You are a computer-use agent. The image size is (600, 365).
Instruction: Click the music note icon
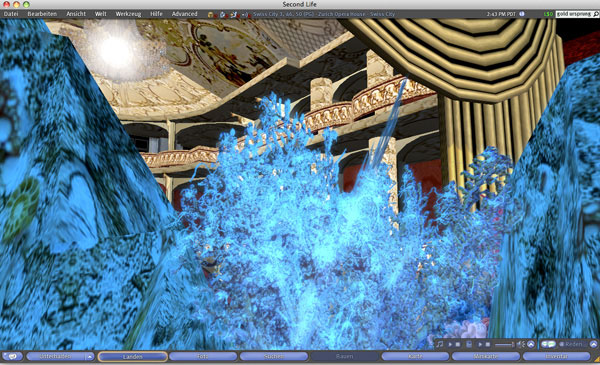click(440, 344)
